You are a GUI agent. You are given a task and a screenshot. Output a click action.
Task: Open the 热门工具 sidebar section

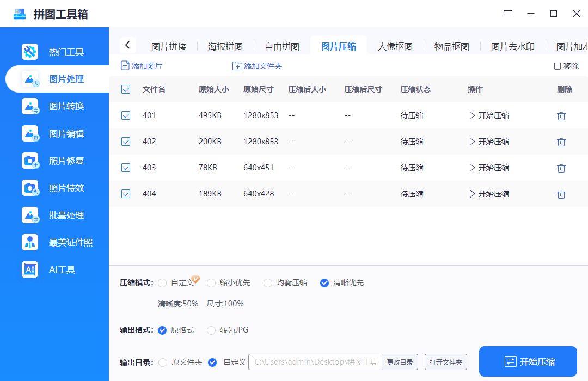[54, 52]
